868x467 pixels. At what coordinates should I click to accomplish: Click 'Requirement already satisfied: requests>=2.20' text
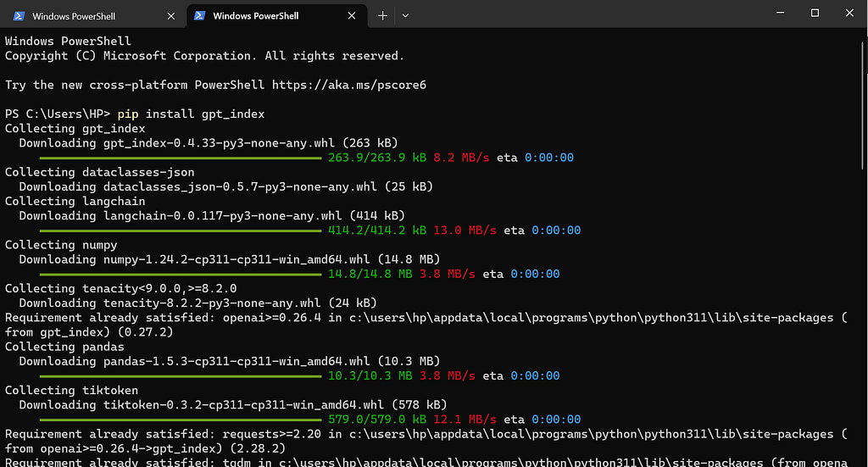click(x=163, y=434)
